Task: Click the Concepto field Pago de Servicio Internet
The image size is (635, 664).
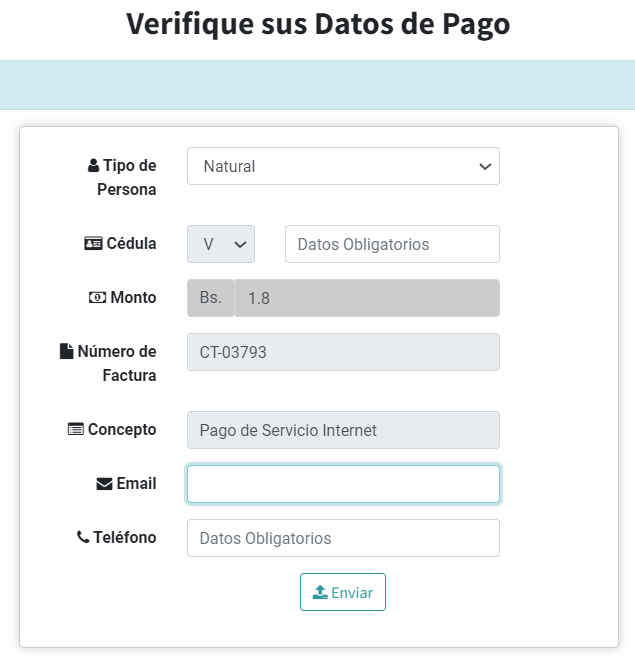Action: [x=343, y=430]
